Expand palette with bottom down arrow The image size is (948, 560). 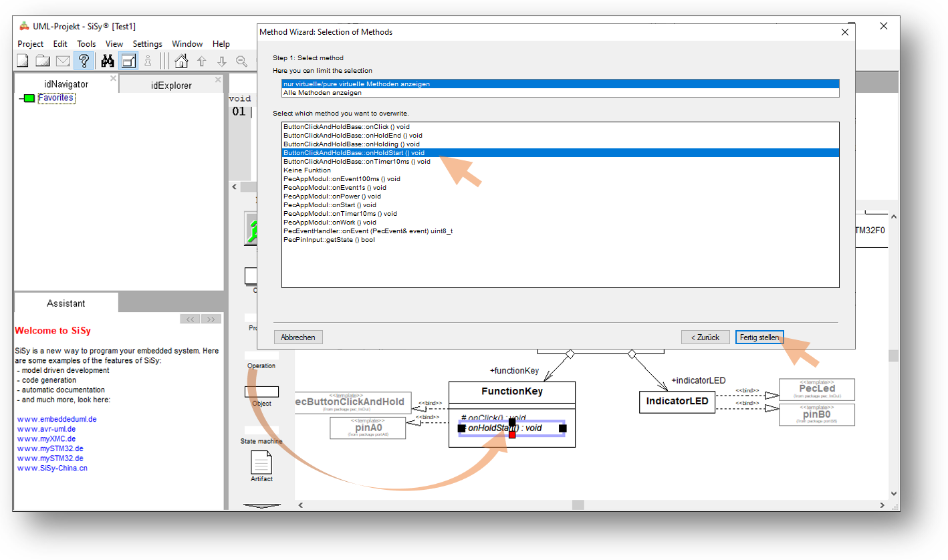[x=261, y=506]
